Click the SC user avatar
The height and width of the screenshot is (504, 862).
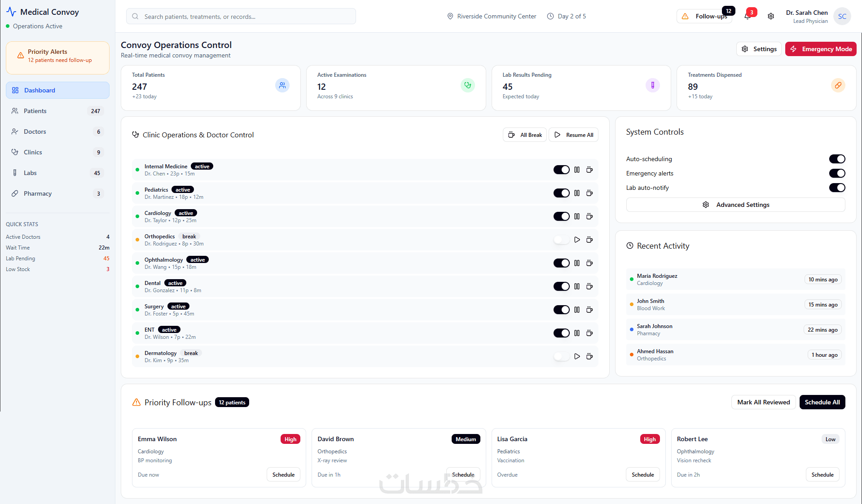coord(842,17)
